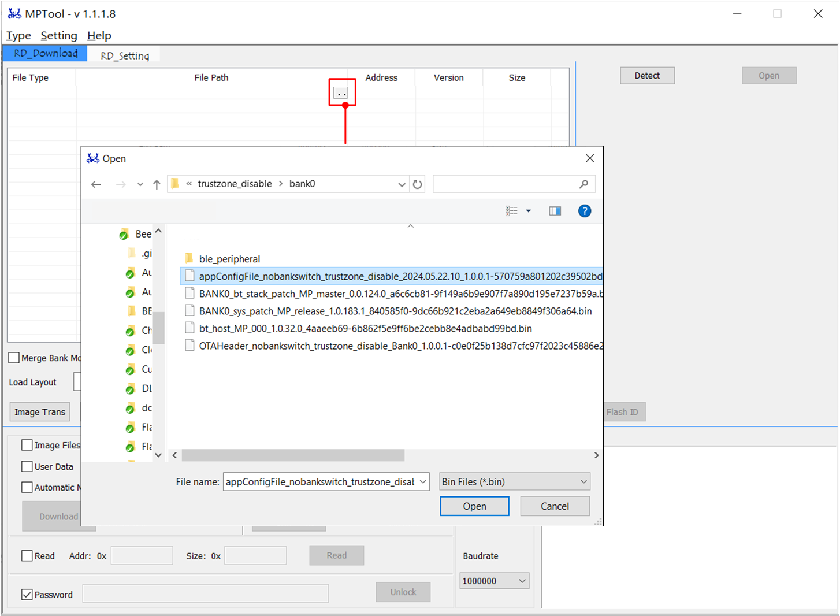The image size is (840, 616).
Task: Navigate up one folder level arrow
Action: pos(157,184)
